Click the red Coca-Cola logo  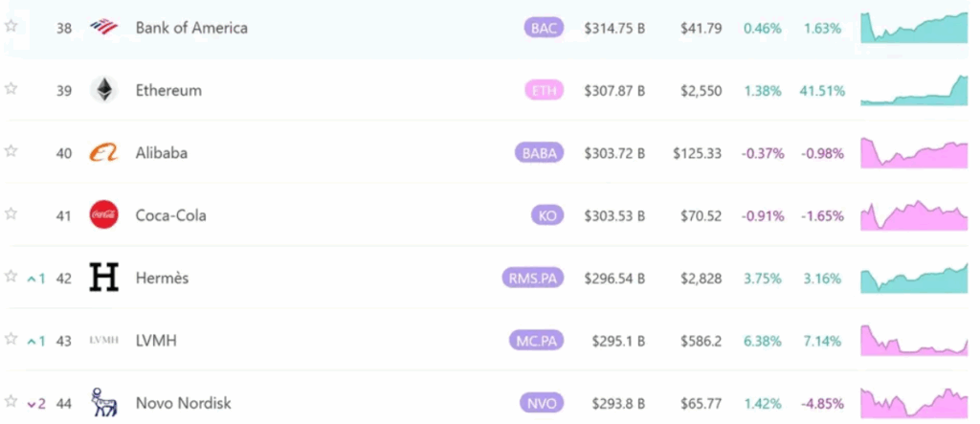coord(103,214)
